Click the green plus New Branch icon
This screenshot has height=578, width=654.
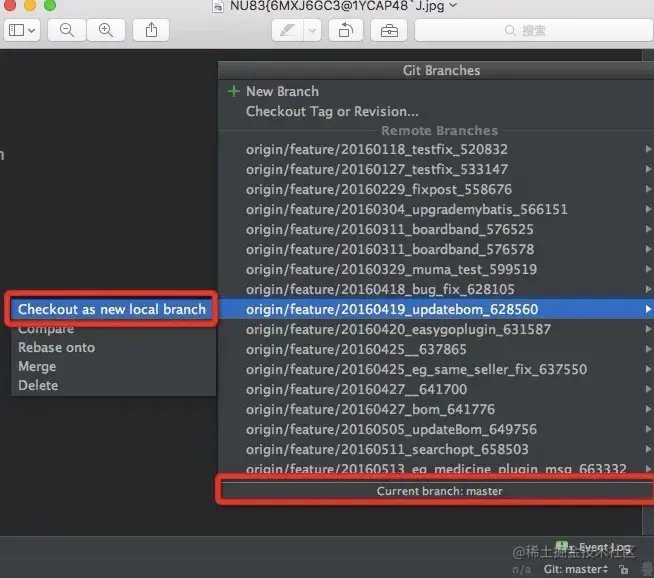coord(234,91)
